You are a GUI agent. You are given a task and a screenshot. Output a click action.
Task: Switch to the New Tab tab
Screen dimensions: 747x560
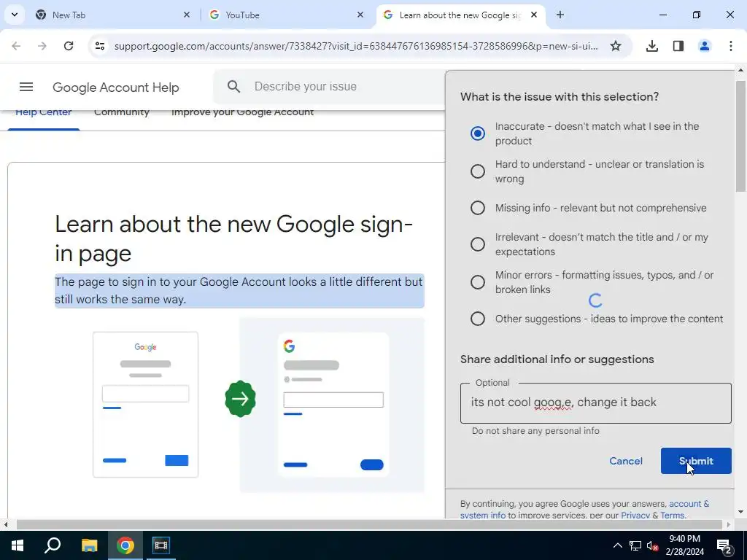(x=113, y=15)
